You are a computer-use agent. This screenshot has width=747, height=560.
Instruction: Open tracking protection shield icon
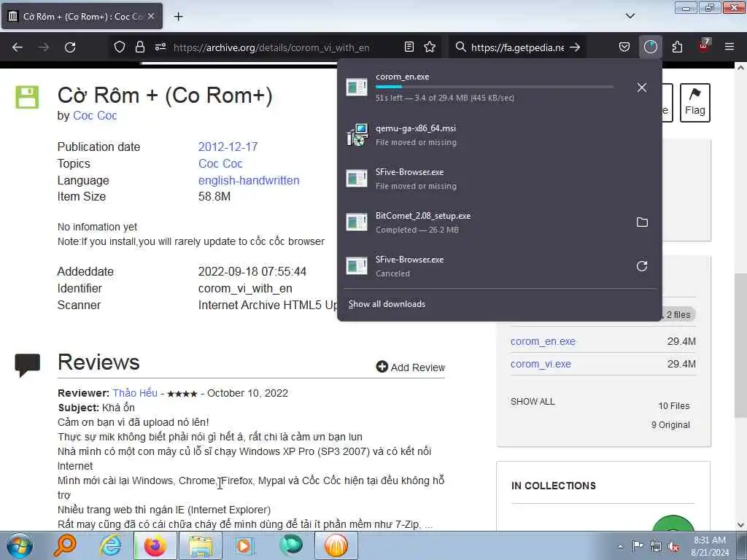120,47
